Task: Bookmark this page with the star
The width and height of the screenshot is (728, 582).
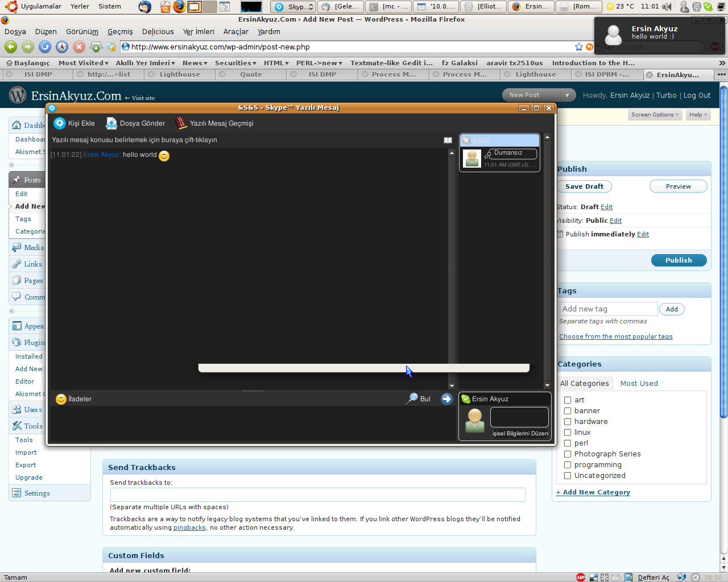Action: [x=579, y=47]
